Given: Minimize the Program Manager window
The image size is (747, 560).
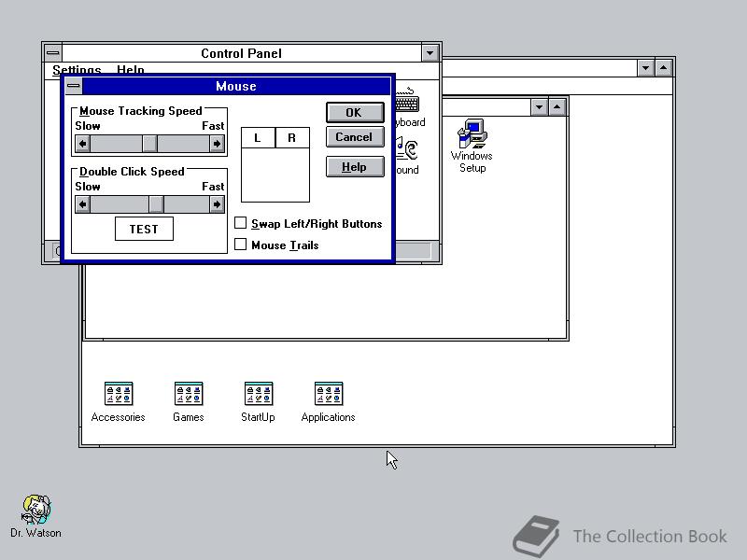Looking at the screenshot, I should (645, 68).
